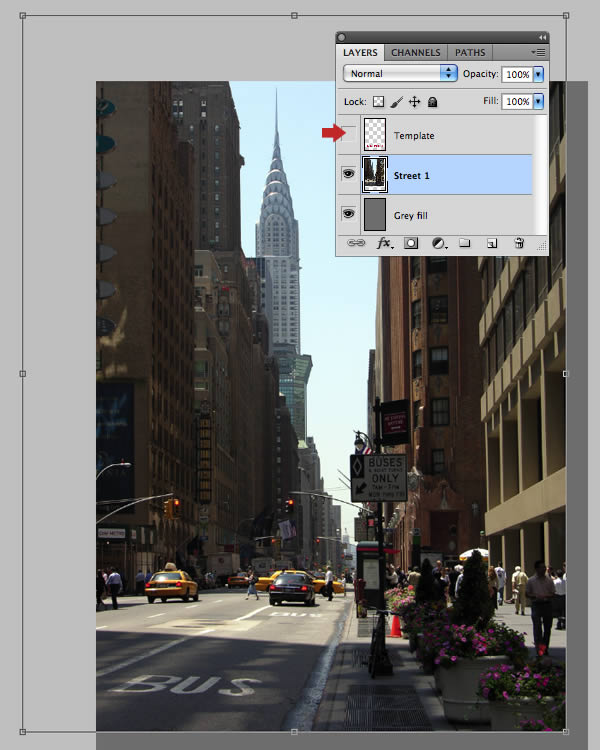
Task: Click the top-left transform corner handle
Action: tap(22, 16)
